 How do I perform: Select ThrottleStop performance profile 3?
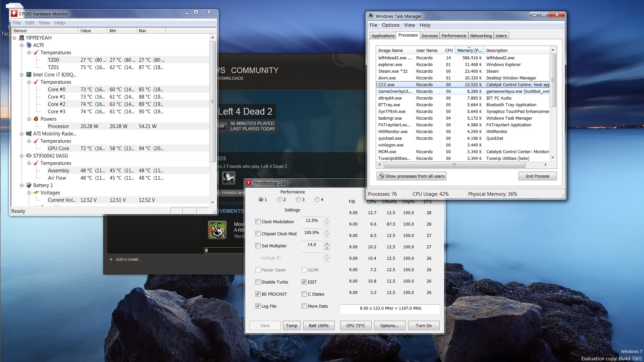(299, 199)
